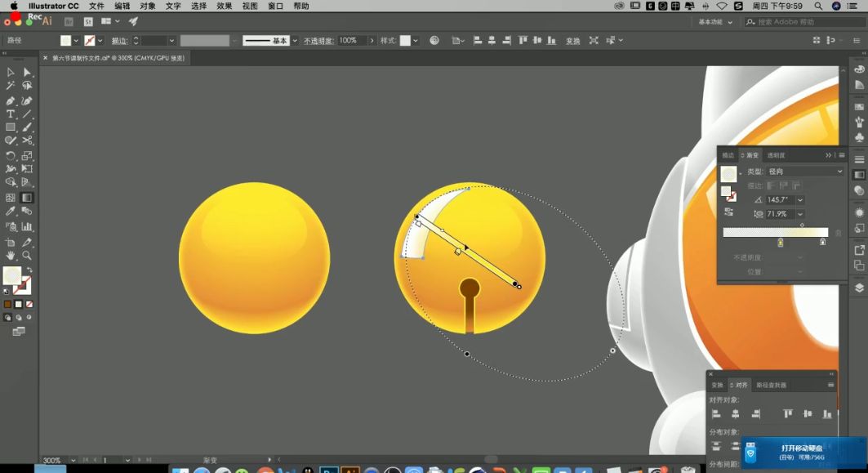This screenshot has height=473, width=868.
Task: Expand the gradient angle 145.7° dropdown
Action: click(800, 200)
